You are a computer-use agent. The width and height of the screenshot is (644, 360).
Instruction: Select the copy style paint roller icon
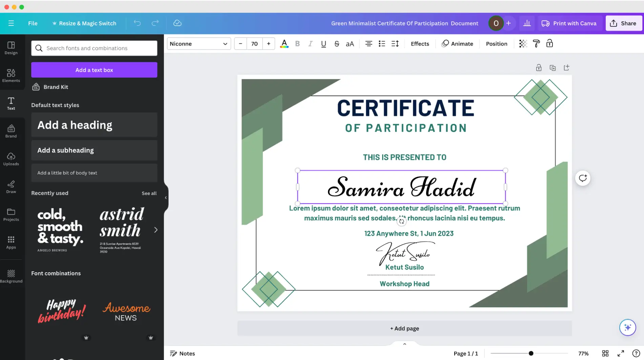point(536,43)
